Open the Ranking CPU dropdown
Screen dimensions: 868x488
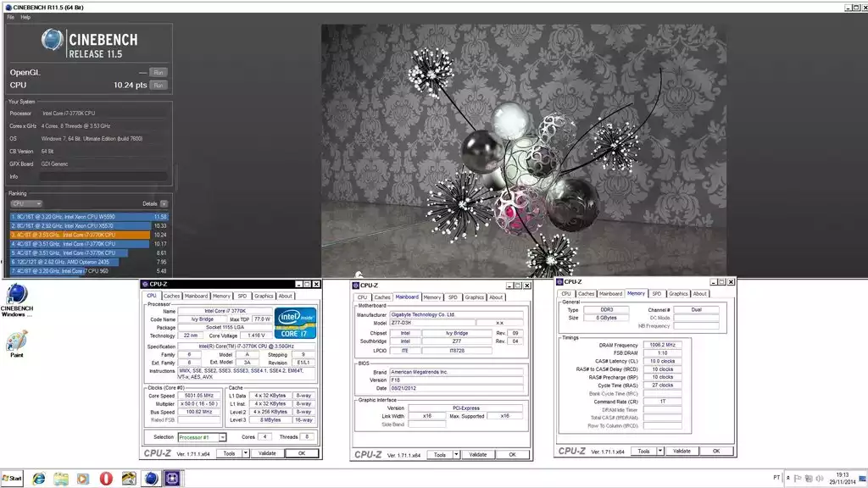(x=26, y=203)
